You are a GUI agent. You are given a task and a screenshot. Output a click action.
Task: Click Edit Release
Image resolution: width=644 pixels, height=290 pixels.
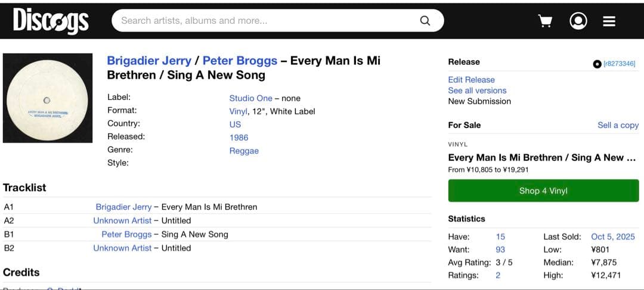(471, 80)
